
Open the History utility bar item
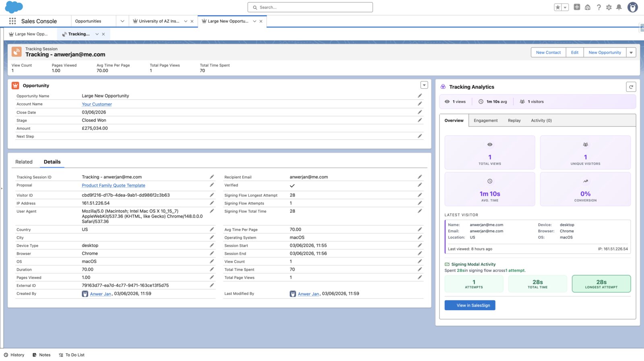point(14,355)
